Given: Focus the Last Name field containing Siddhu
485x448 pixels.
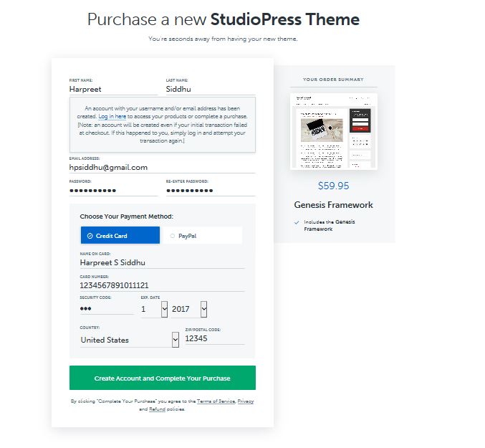Looking at the screenshot, I should (x=211, y=90).
